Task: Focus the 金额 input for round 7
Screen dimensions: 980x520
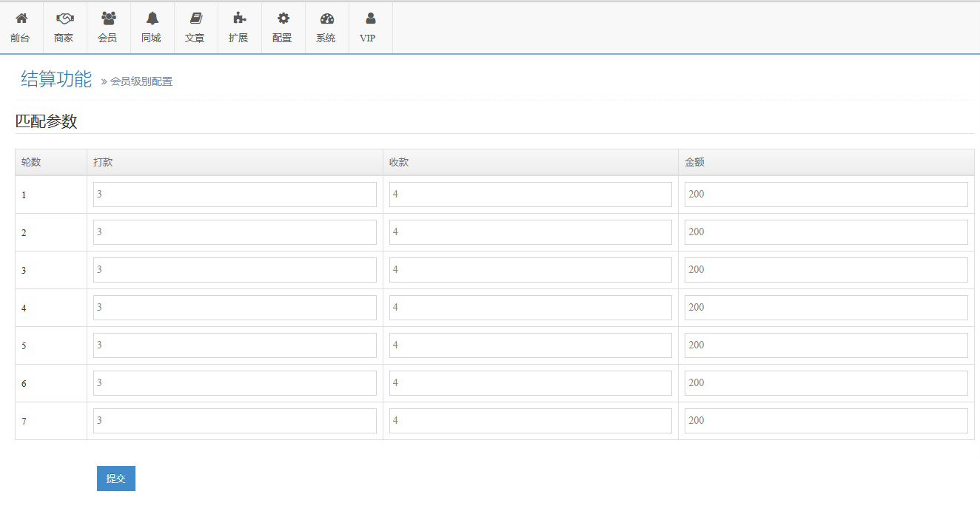Action: point(826,421)
